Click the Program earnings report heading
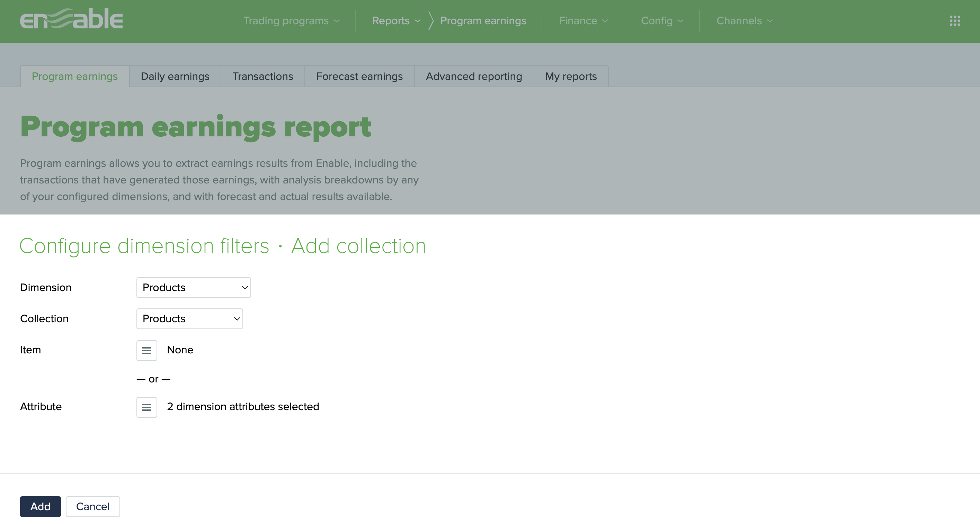This screenshot has width=980, height=524. pos(196,127)
